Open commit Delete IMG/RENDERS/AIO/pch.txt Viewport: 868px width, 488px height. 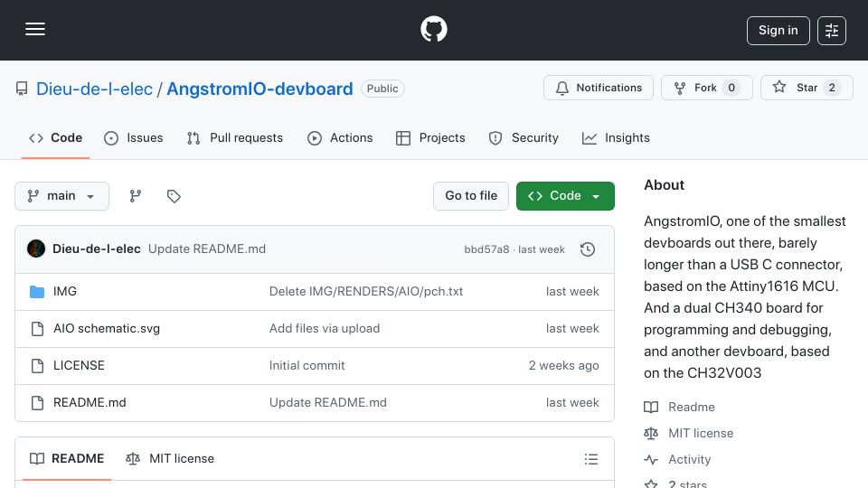(x=366, y=292)
